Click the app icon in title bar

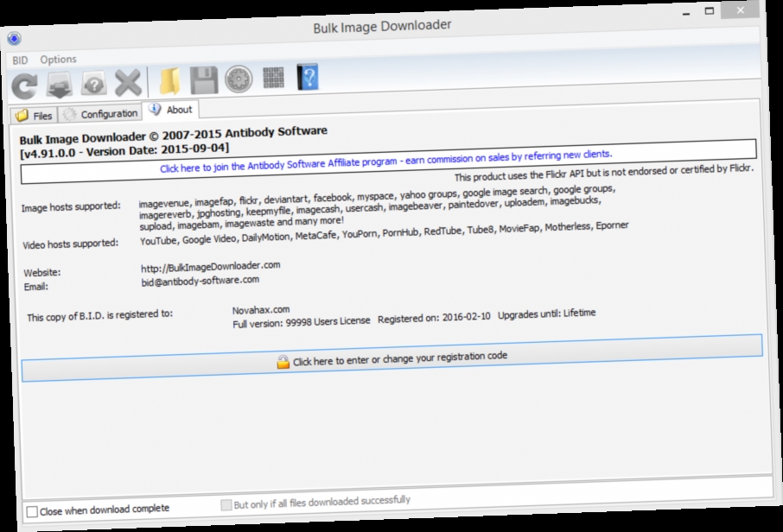(14, 38)
